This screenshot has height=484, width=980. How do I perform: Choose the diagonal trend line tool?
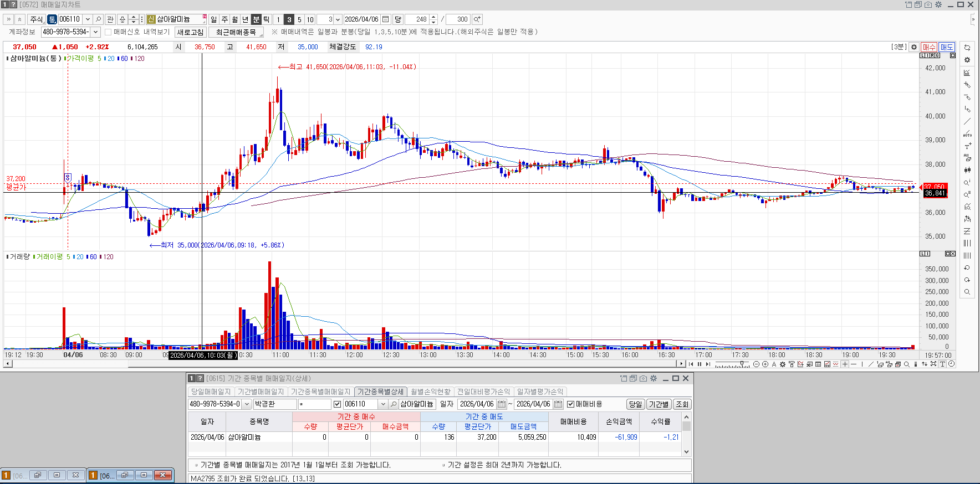click(x=871, y=364)
